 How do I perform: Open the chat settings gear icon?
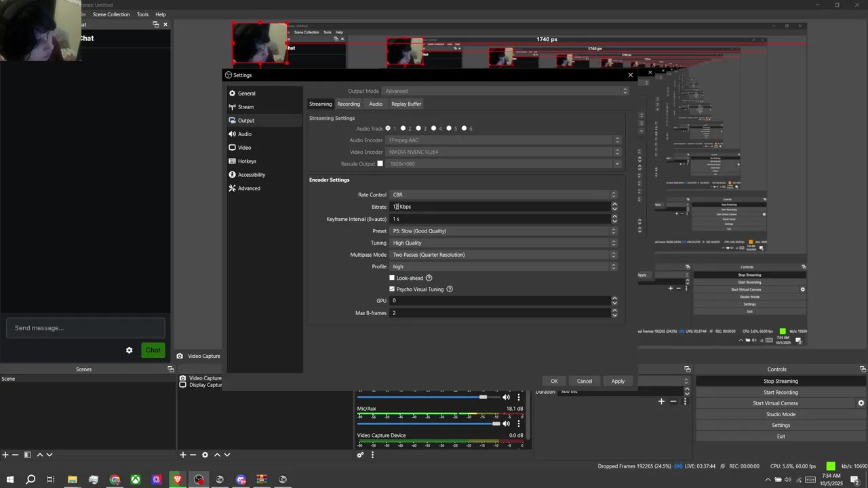[x=129, y=350]
